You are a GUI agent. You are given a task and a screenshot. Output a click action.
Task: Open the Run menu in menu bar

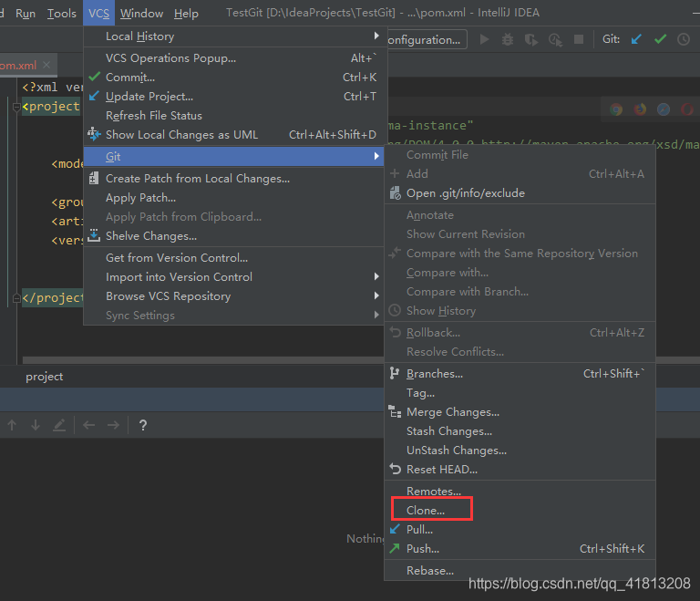26,14
